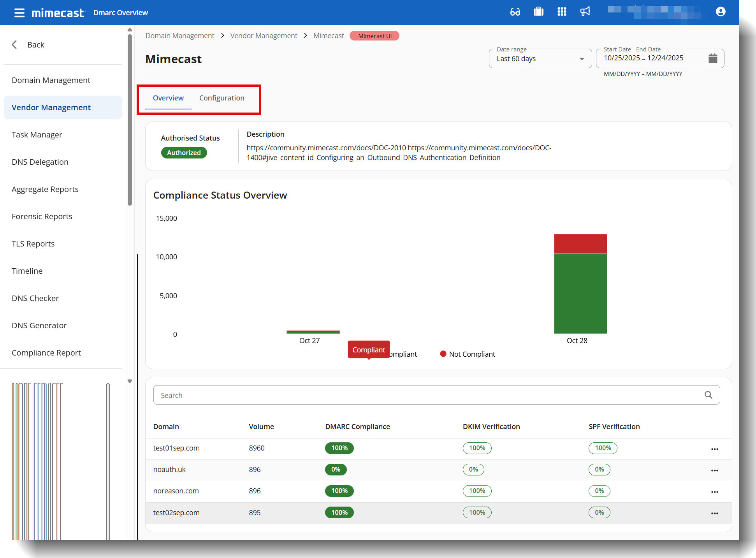Click the glasses icon in header
Viewport: 756px width, 558px height.
click(x=515, y=12)
